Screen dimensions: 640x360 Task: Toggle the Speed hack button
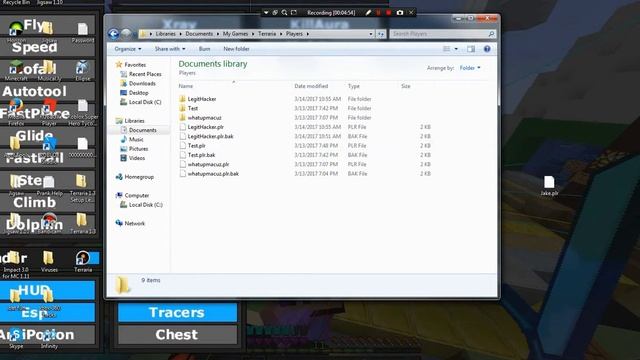click(47, 47)
